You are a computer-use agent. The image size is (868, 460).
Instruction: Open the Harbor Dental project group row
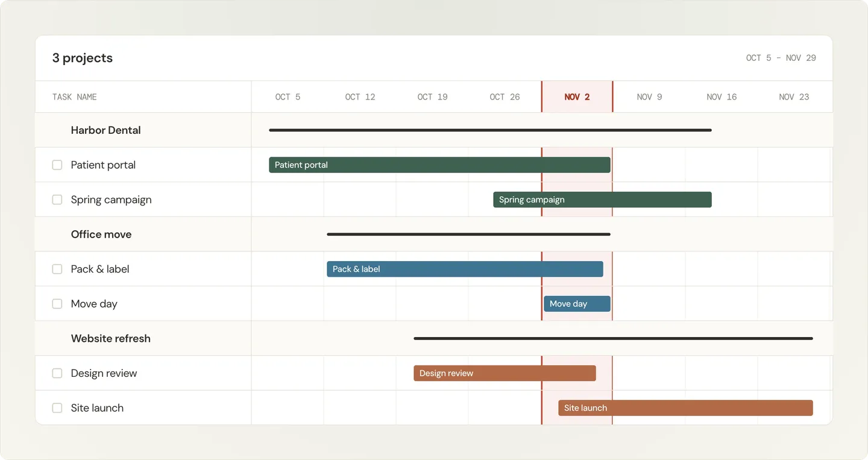tap(434, 130)
